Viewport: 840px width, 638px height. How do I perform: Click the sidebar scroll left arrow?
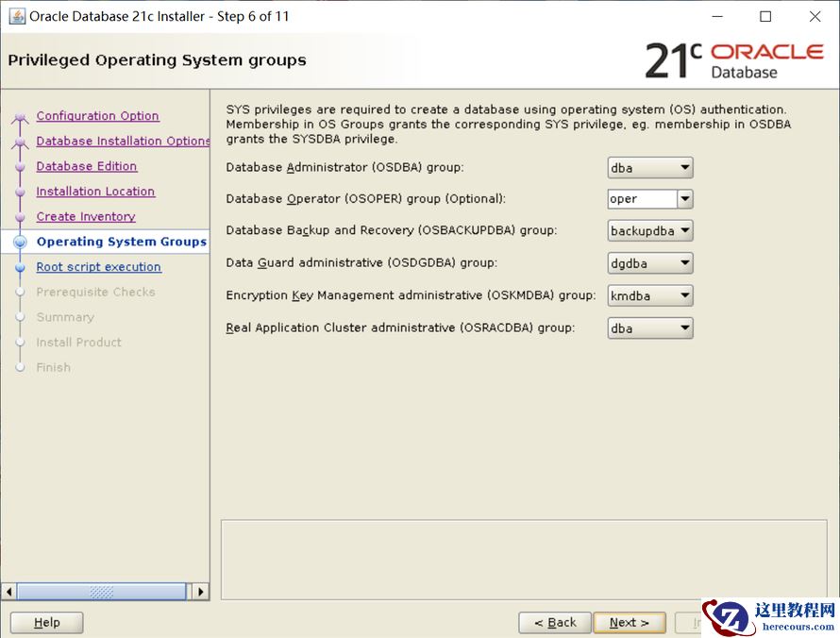[x=8, y=592]
